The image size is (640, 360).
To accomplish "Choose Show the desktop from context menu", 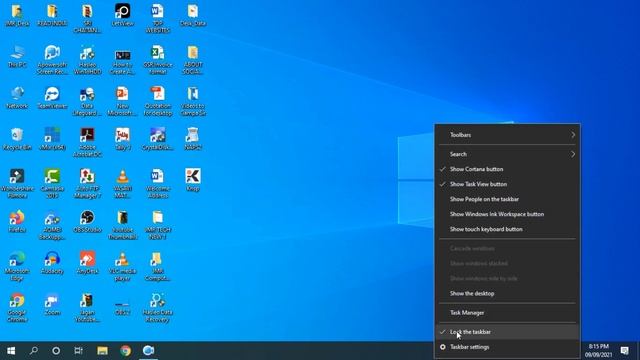I will [507, 293].
